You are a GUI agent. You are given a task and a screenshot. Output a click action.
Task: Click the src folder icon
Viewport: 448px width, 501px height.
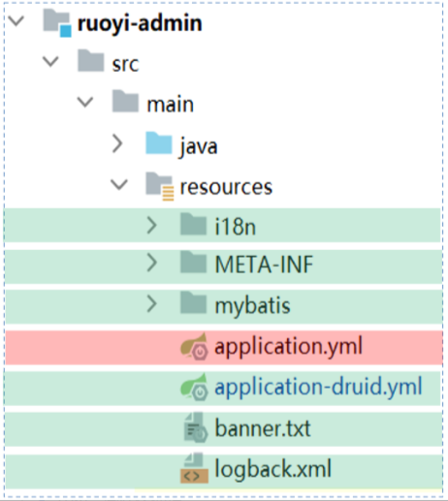click(x=91, y=60)
